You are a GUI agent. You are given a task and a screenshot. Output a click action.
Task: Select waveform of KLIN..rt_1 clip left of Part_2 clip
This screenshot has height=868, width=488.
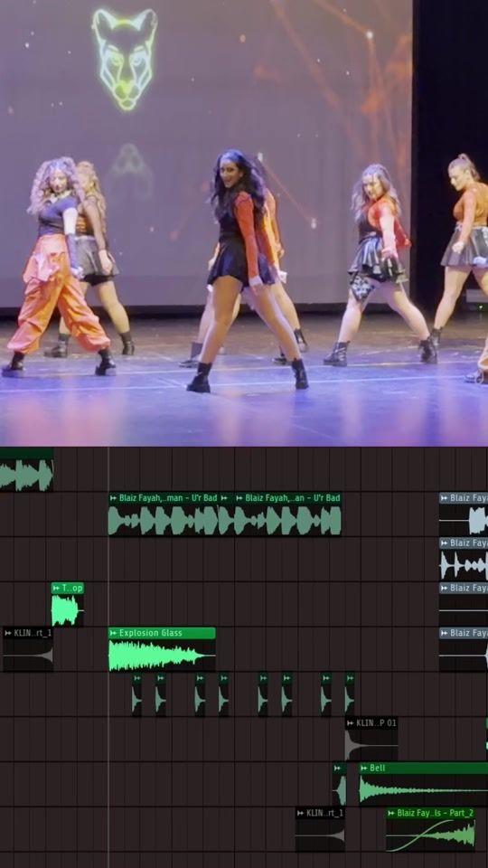320,835
